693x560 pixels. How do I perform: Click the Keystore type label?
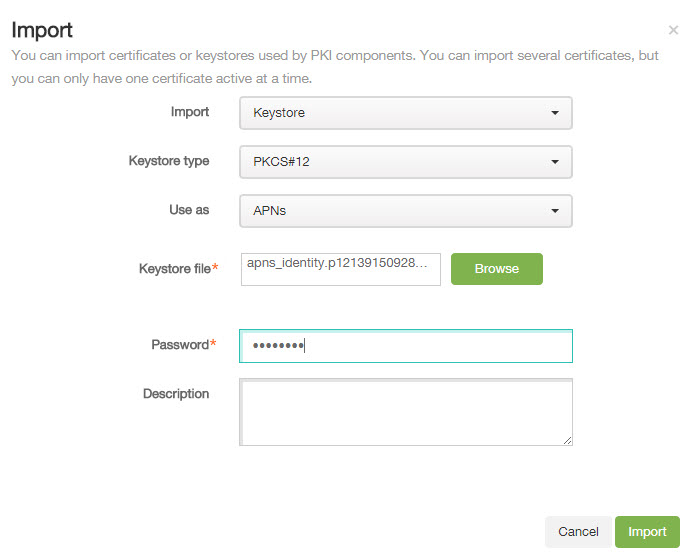169,161
